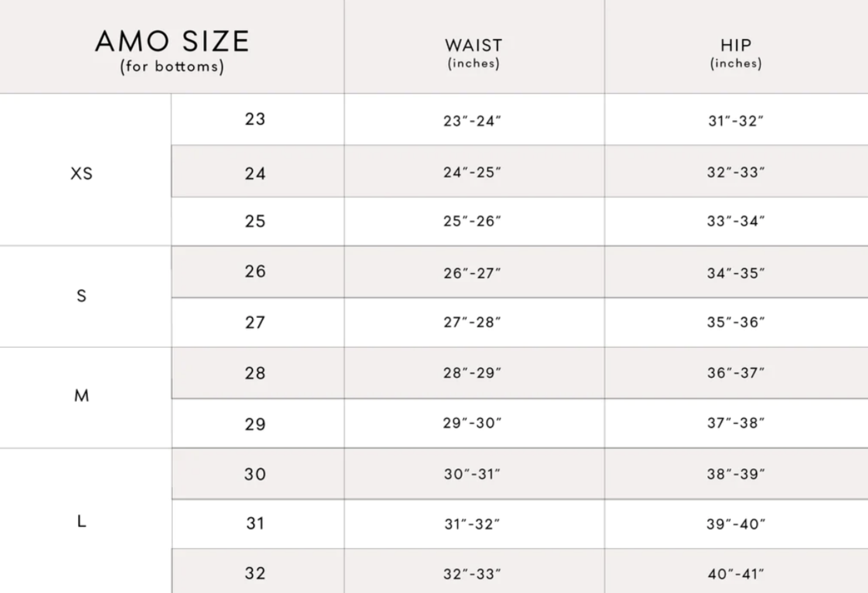Click hip measurement 31"-32"
Screen dimensions: 868x593
(736, 121)
